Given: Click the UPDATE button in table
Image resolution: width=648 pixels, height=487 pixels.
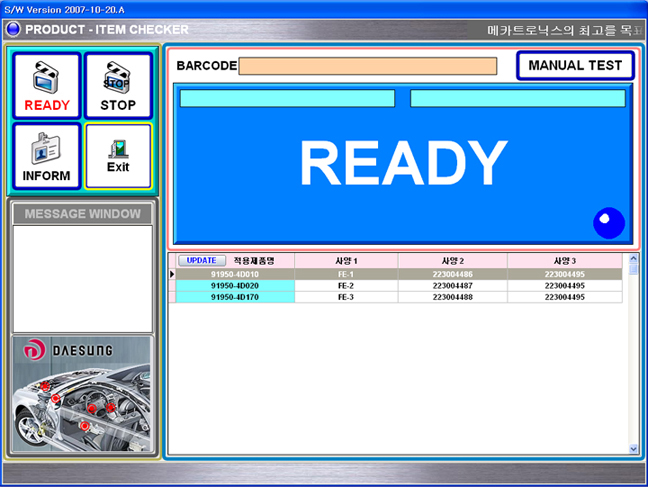Looking at the screenshot, I should [x=201, y=260].
